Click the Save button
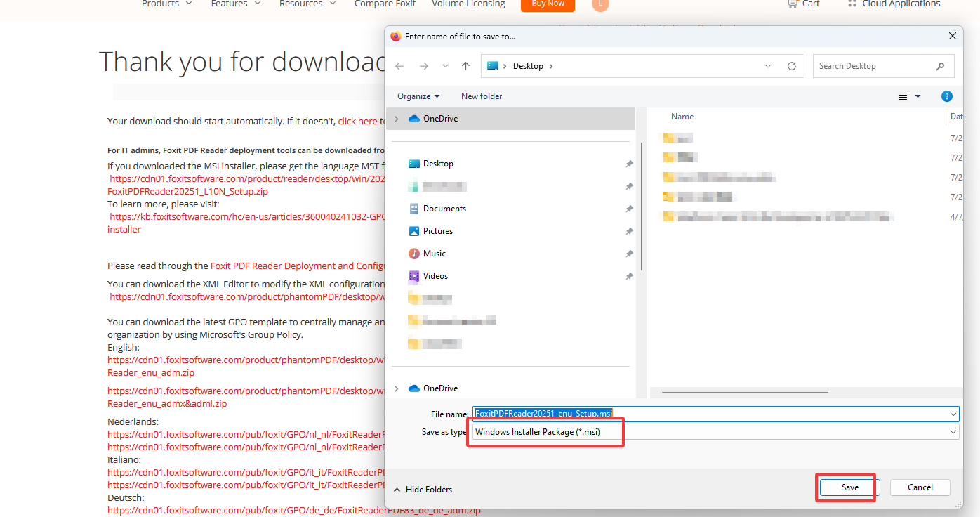The width and height of the screenshot is (980, 517). tap(849, 487)
